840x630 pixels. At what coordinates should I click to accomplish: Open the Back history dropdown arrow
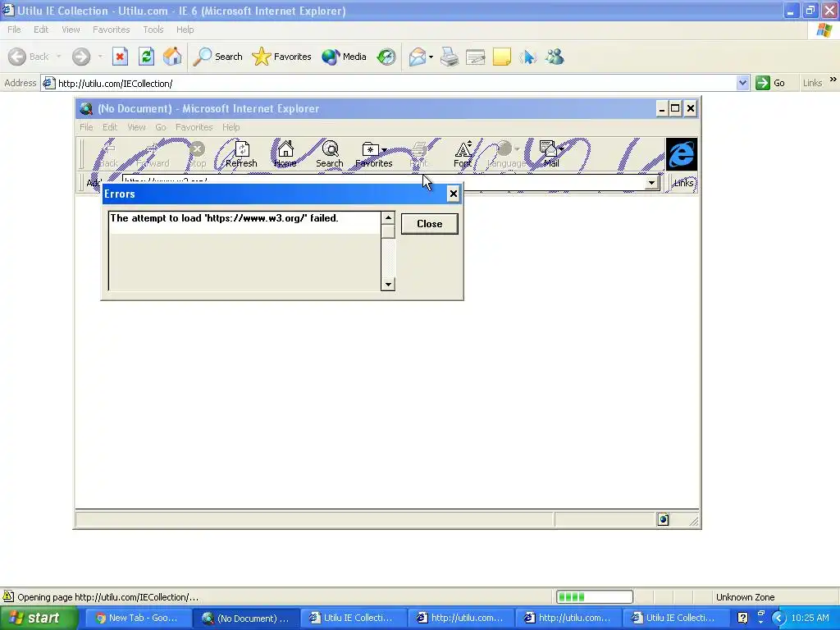58,57
